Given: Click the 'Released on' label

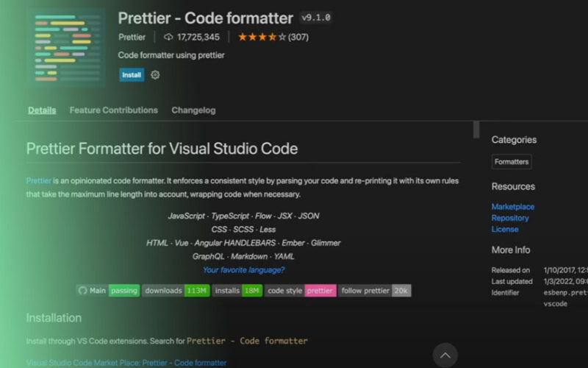Looking at the screenshot, I should 511,270.
